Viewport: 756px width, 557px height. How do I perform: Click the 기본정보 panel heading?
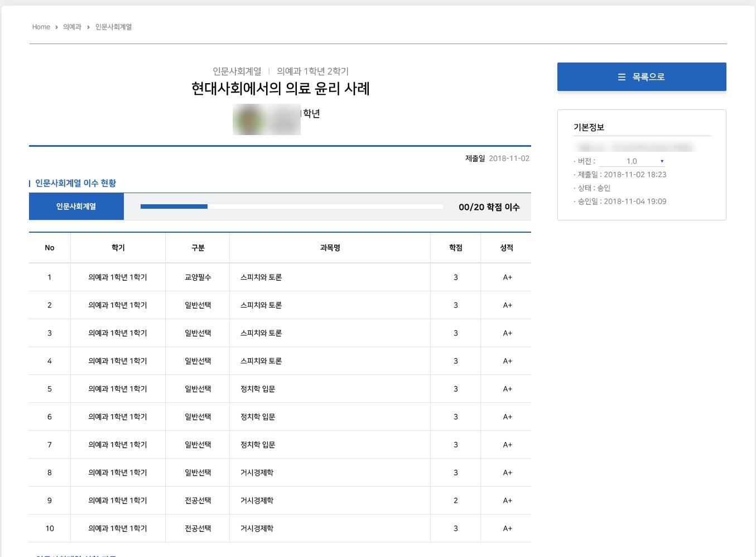[x=589, y=127]
